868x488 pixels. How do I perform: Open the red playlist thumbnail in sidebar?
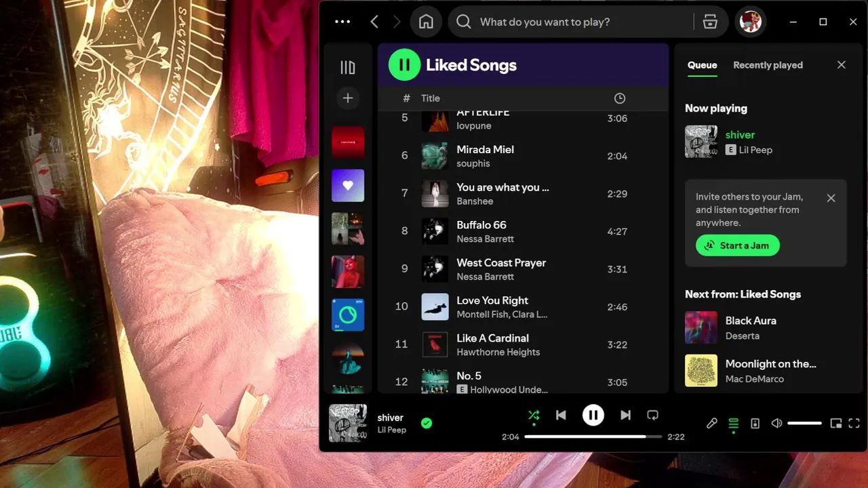pos(348,142)
